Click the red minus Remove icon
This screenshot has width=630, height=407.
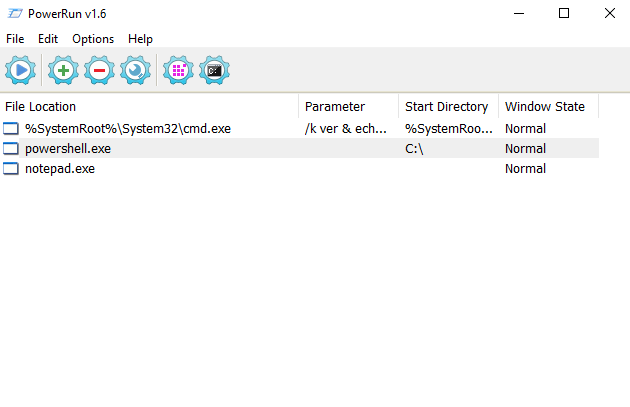tap(99, 70)
